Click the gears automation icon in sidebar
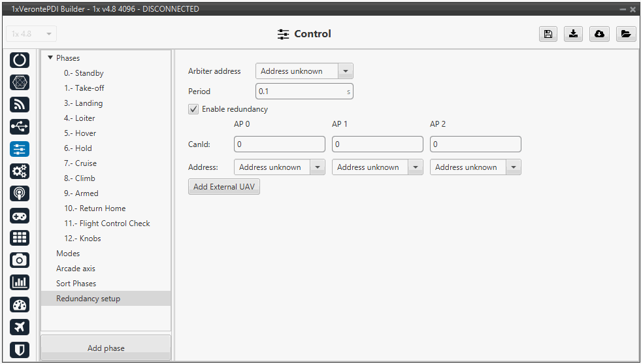 (x=20, y=171)
